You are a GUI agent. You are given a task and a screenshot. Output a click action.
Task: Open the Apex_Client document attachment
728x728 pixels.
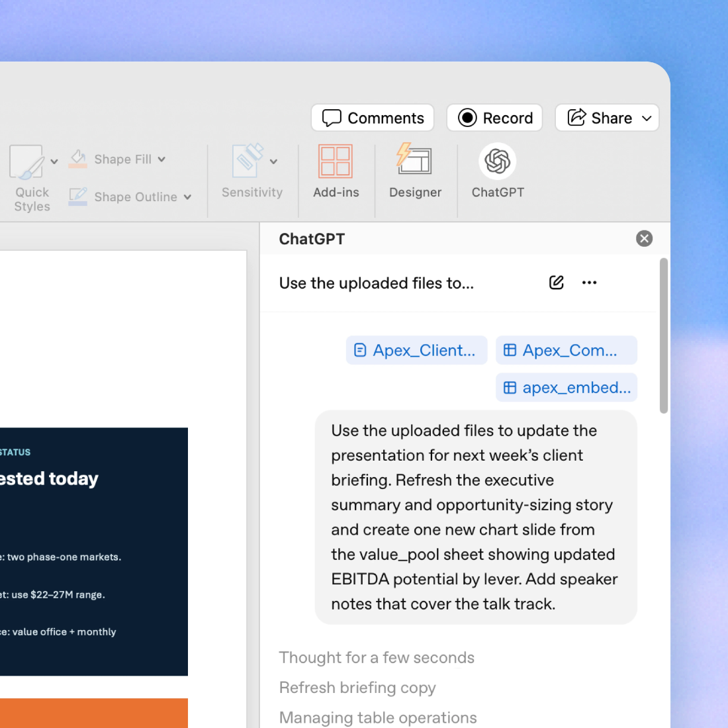click(x=416, y=350)
